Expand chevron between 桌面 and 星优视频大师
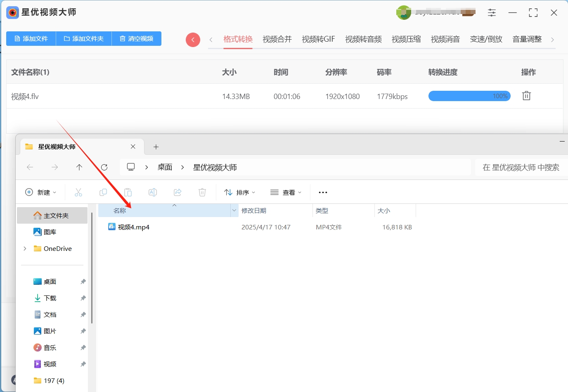 (182, 167)
